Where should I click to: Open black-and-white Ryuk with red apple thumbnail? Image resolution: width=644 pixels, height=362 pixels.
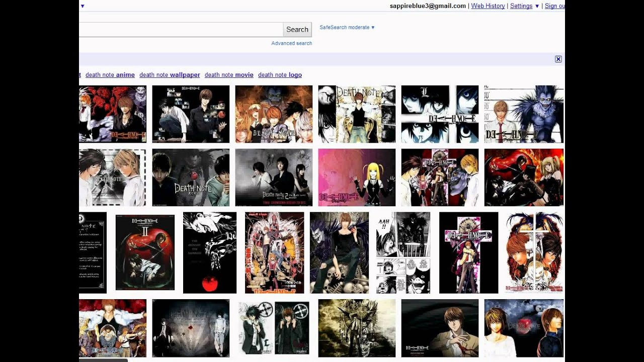[x=210, y=253]
